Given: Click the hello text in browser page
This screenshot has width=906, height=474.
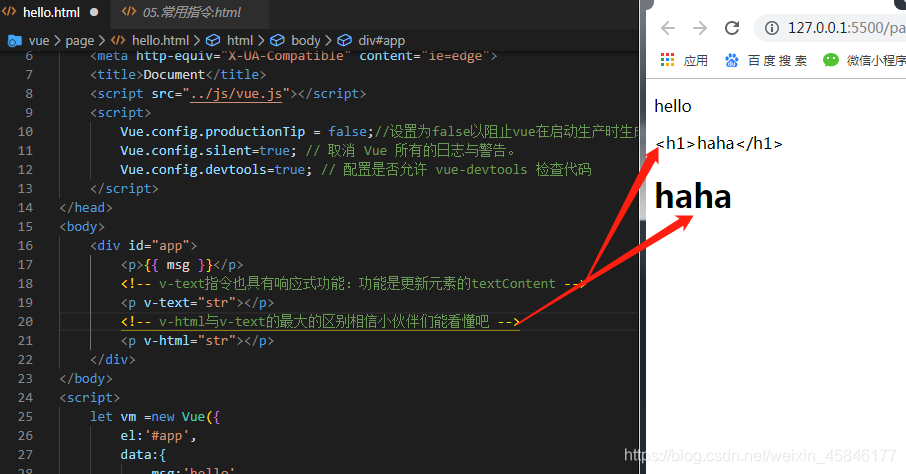Looking at the screenshot, I should 673,106.
